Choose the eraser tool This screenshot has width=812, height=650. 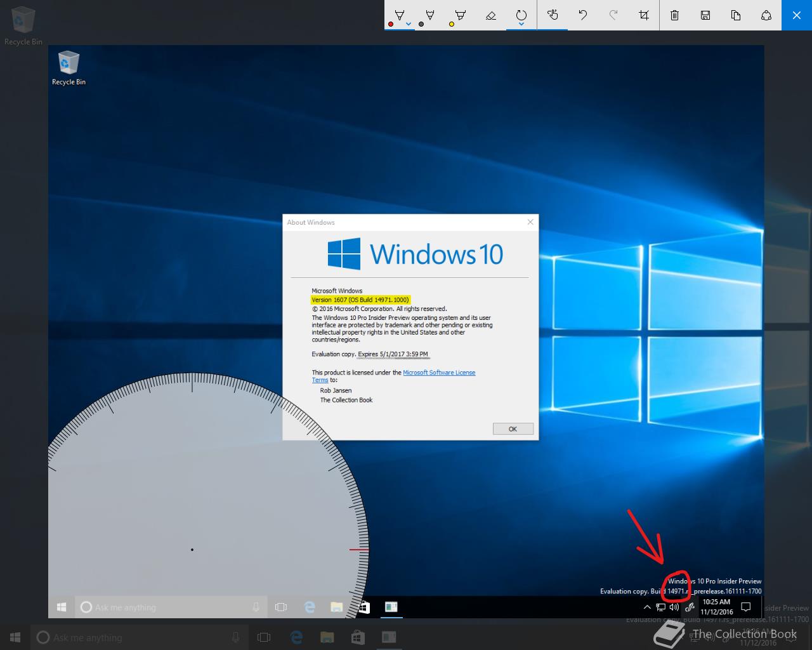point(490,15)
